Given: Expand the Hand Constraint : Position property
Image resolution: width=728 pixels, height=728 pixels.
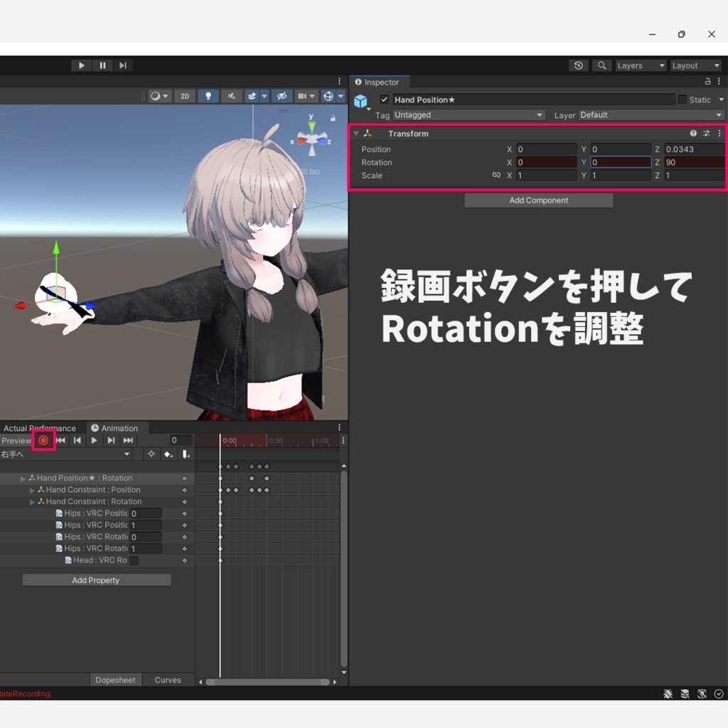Looking at the screenshot, I should 32,489.
